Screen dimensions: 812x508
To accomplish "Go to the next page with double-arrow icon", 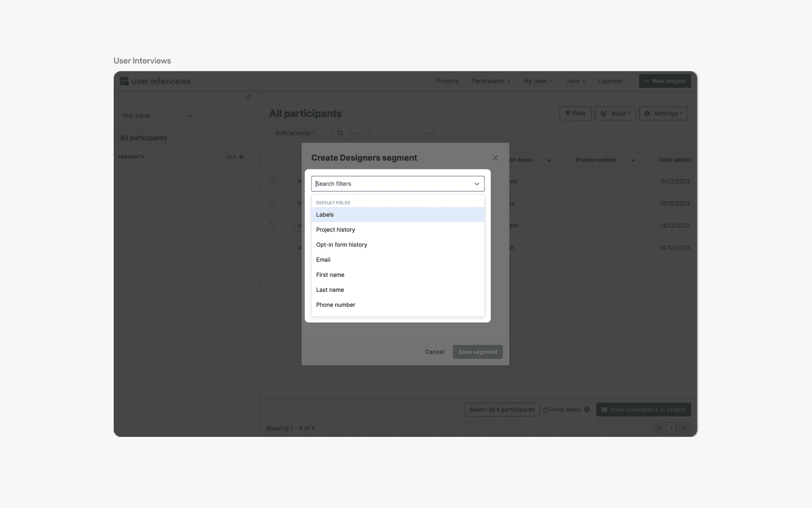I will (684, 428).
